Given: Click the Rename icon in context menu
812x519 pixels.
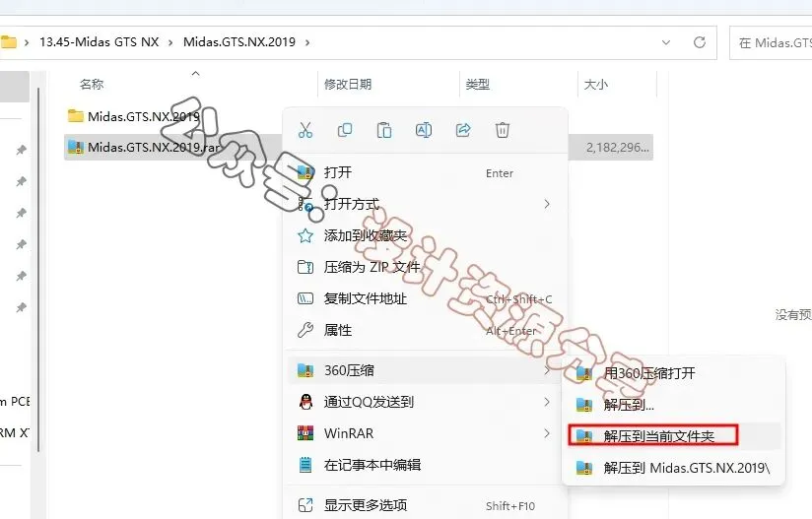Looking at the screenshot, I should 424,130.
